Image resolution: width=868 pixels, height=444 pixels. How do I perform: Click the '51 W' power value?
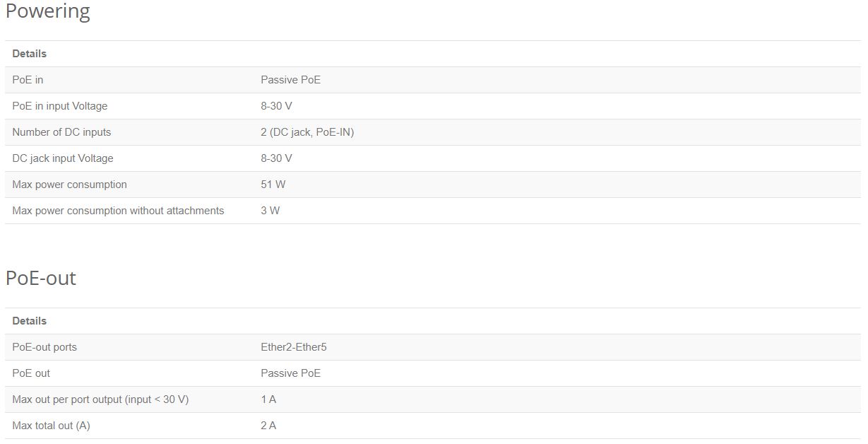(x=273, y=185)
